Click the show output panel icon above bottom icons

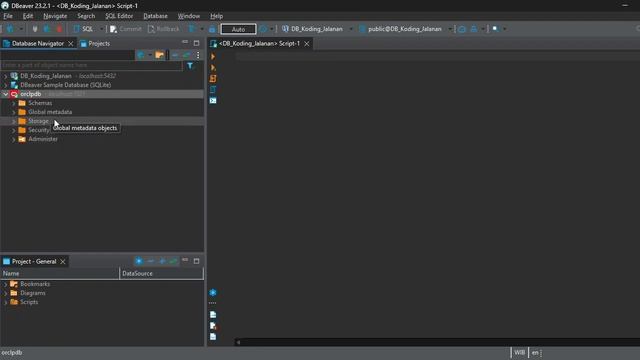(213, 315)
